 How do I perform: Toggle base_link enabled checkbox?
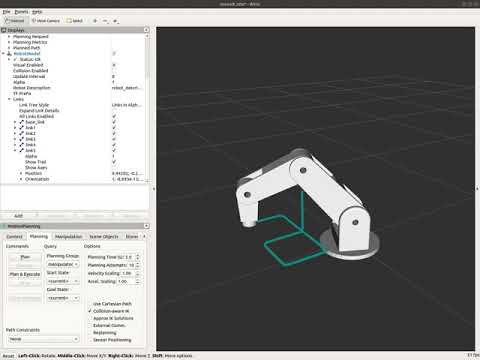point(114,122)
